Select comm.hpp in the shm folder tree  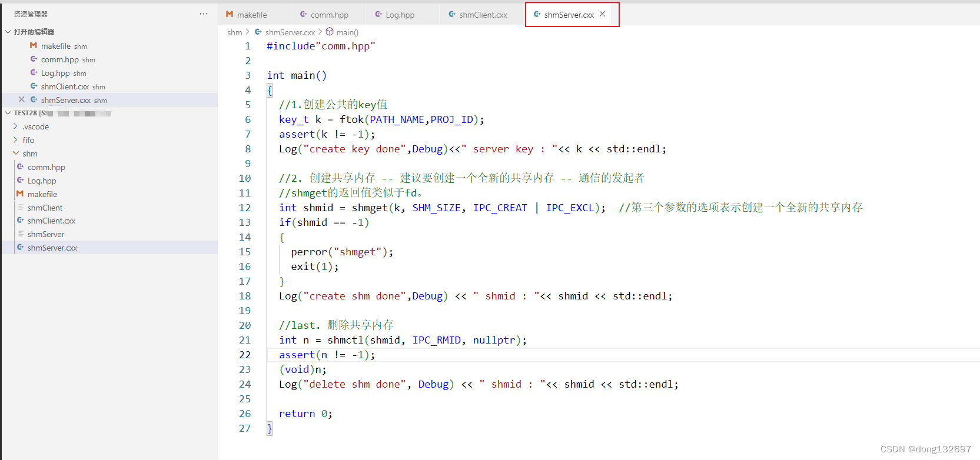(x=109, y=167)
